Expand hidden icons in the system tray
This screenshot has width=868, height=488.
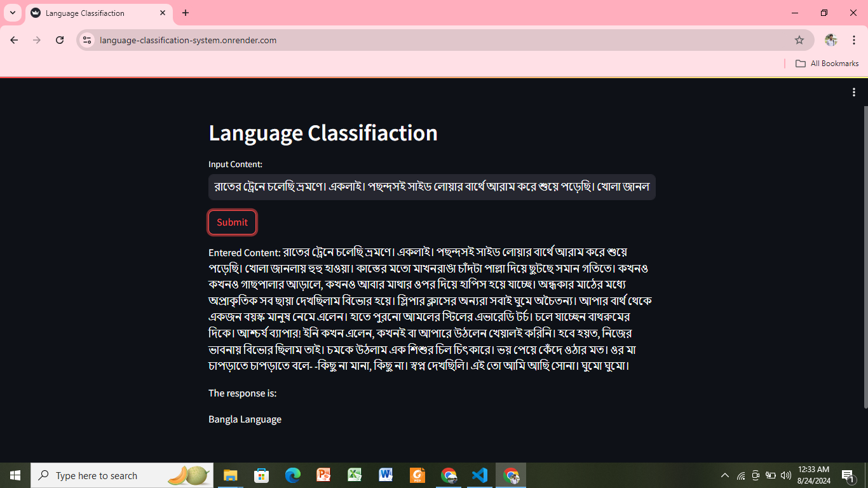point(724,475)
